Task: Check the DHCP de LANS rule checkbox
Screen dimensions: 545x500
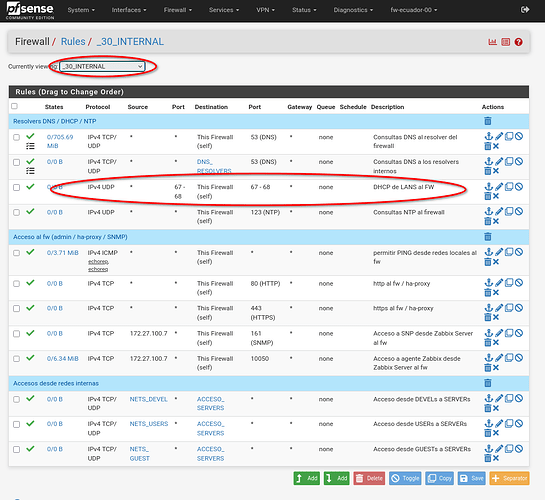Action: [x=16, y=188]
